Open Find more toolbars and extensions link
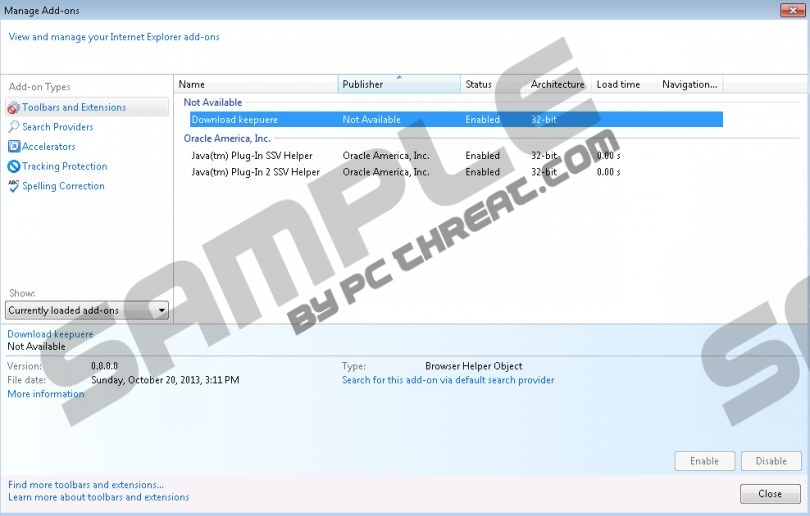The image size is (810, 516). tap(86, 485)
